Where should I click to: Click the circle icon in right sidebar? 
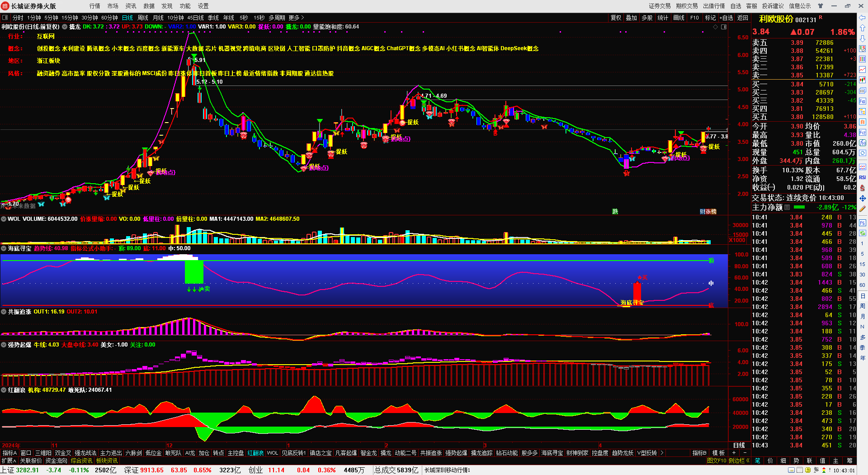(x=863, y=153)
